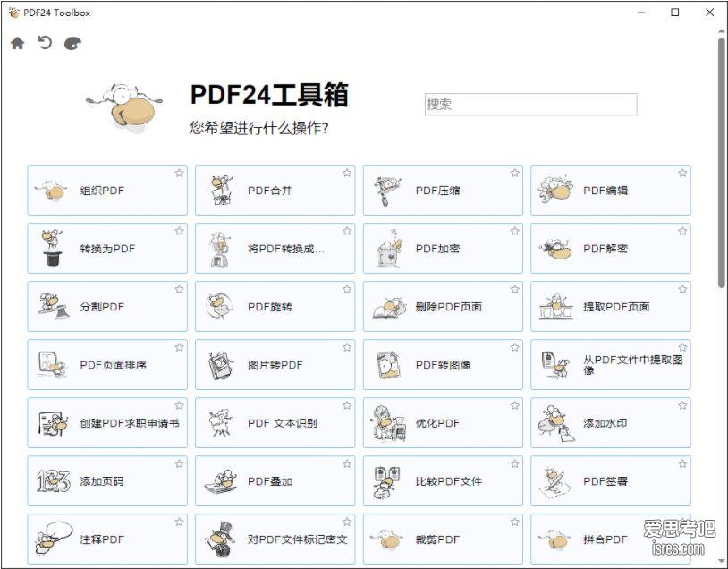
Task: Click the PDF压缩 clamp icon
Action: click(x=388, y=191)
